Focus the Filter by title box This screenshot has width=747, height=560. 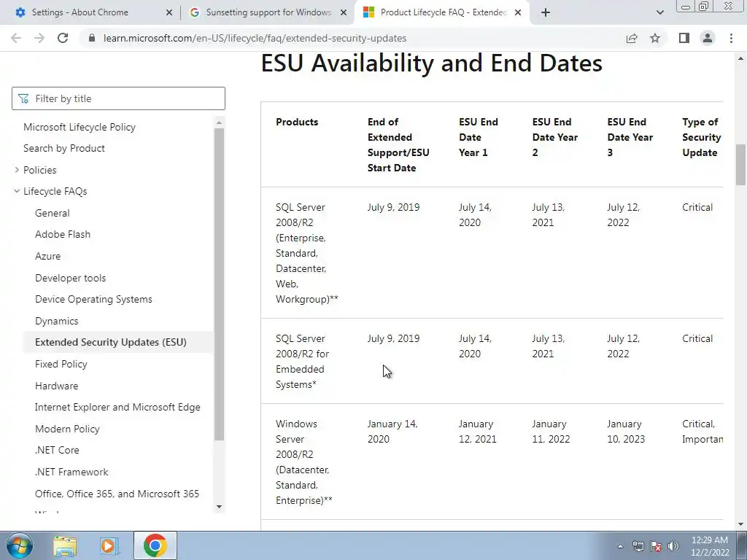coord(118,98)
